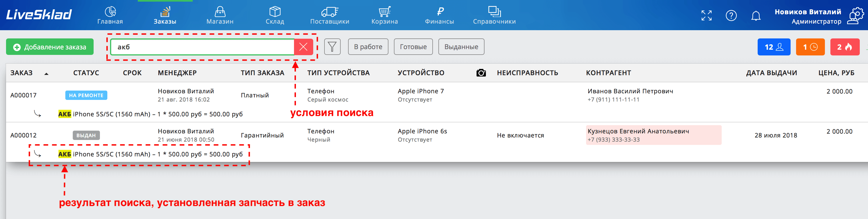Click Серый космос device color text
The height and width of the screenshot is (219, 868).
tap(328, 100)
